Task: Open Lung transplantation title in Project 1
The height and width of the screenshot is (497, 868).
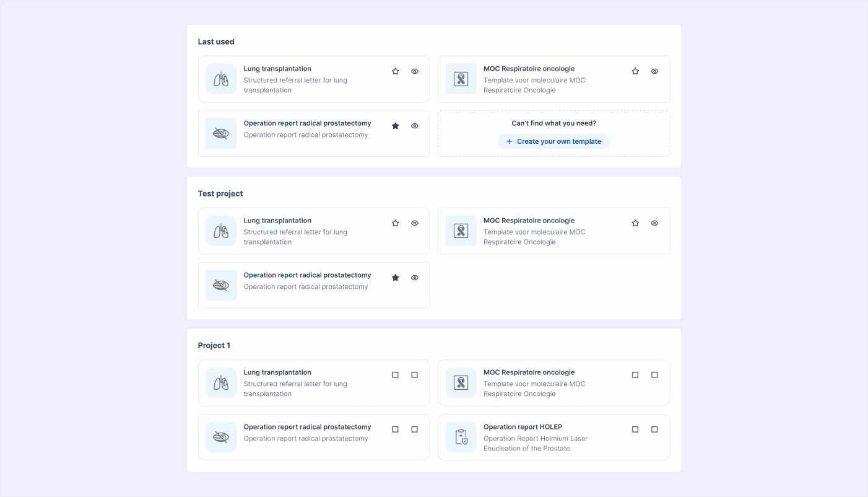Action: pyautogui.click(x=277, y=372)
